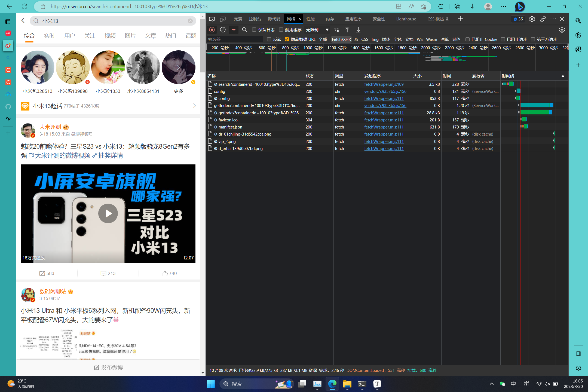Show hidden system tray icons chevron
The image size is (588, 392).
(x=491, y=384)
